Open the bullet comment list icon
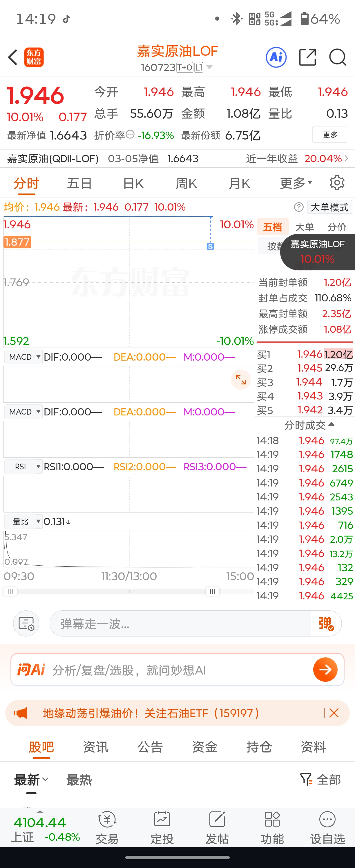This screenshot has height=868, width=355. pyautogui.click(x=26, y=623)
